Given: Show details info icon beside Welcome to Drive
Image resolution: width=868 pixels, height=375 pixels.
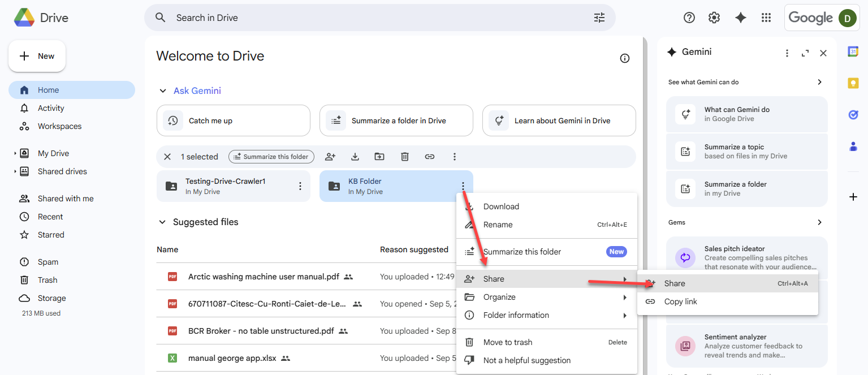Looking at the screenshot, I should pos(625,58).
